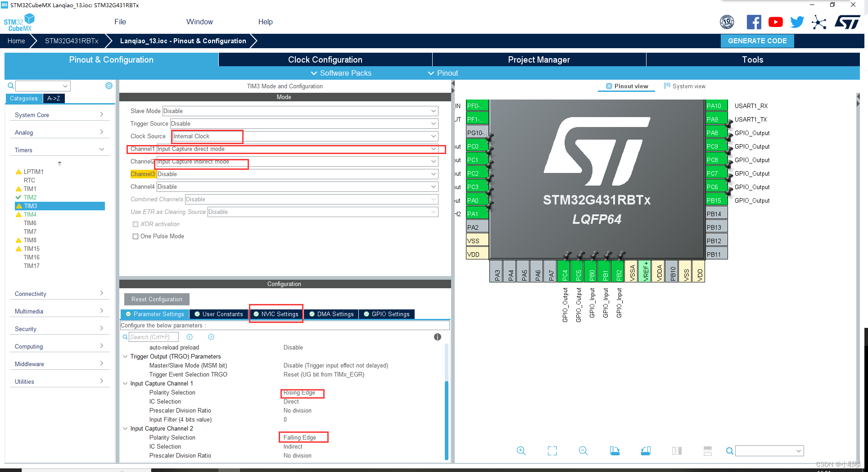Open the Trigger Source dropdown
This screenshot has height=472, width=868.
304,124
